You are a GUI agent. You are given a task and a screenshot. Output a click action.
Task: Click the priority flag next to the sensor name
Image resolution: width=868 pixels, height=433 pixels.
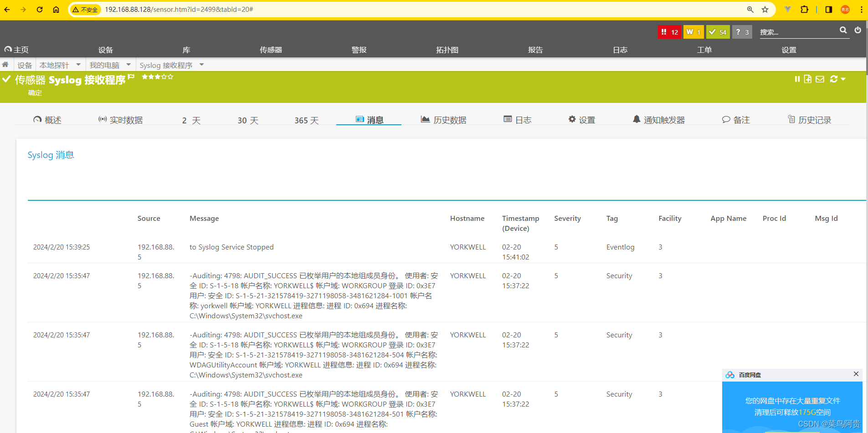131,77
